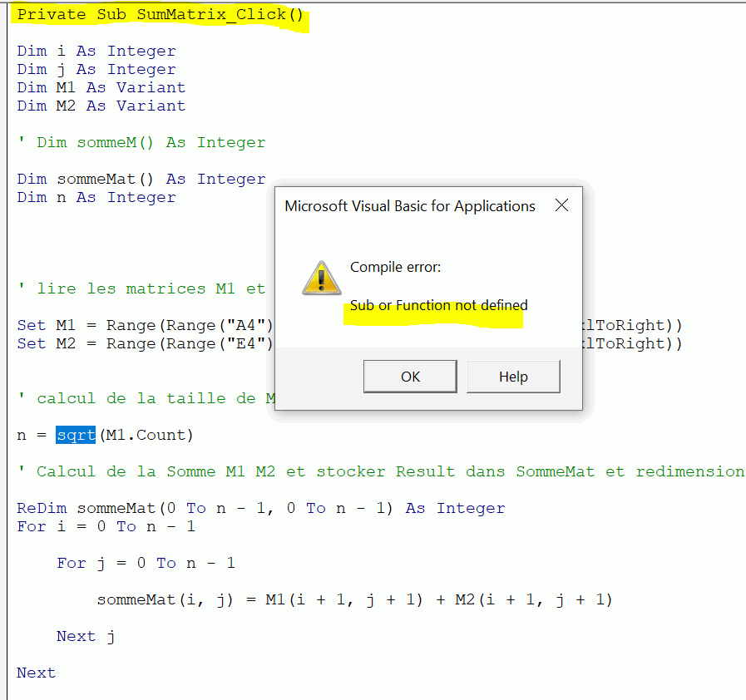The height and width of the screenshot is (700, 746).
Task: Click the warning icon in the dialog
Action: point(322,279)
